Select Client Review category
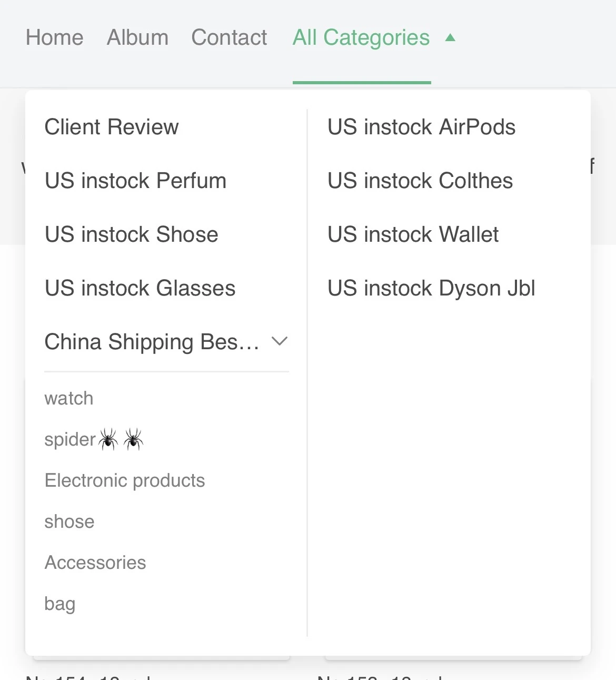The image size is (616, 680). point(112,127)
